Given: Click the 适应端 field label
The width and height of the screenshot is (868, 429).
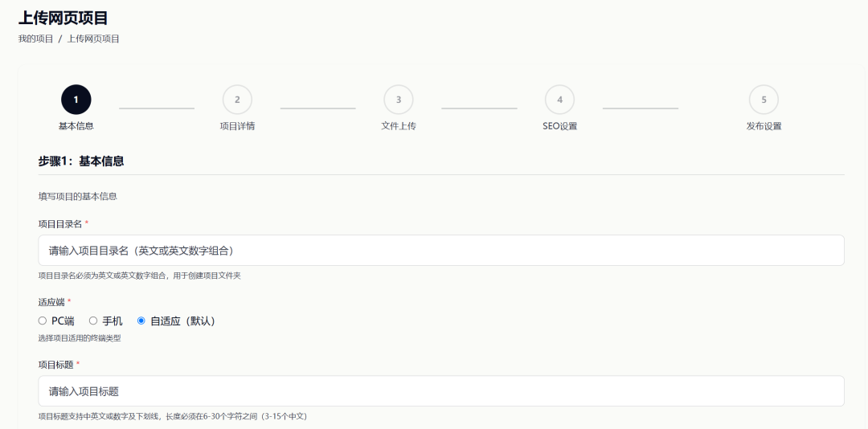Looking at the screenshot, I should pos(51,302).
